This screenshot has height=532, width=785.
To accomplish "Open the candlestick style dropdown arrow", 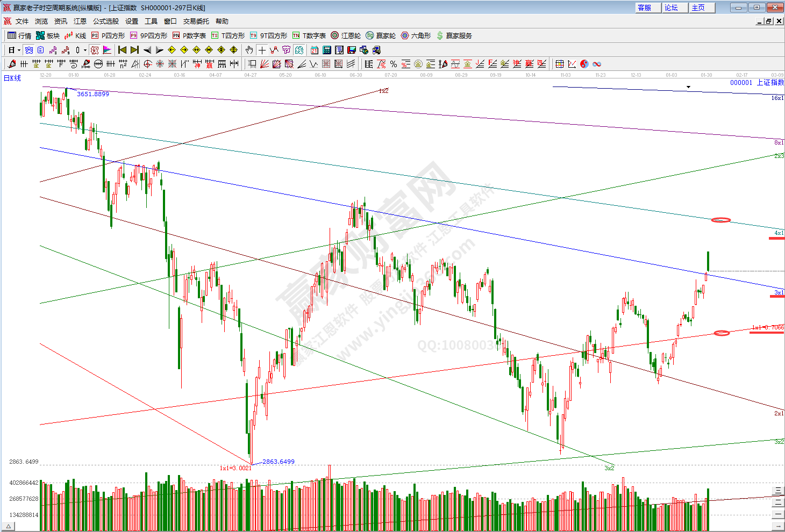I will tap(85, 50).
